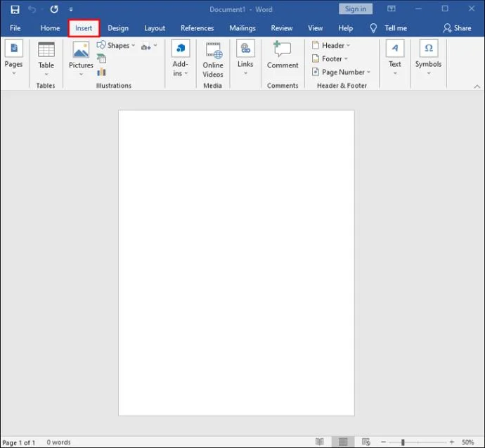
Task: Open the Pages group button
Action: (13, 58)
